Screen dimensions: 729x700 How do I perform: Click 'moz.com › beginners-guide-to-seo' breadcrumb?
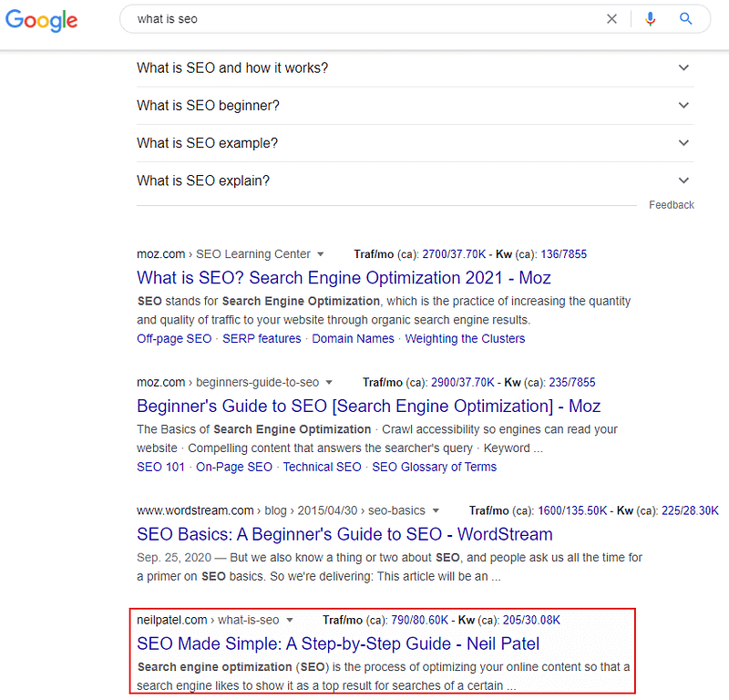[x=228, y=382]
